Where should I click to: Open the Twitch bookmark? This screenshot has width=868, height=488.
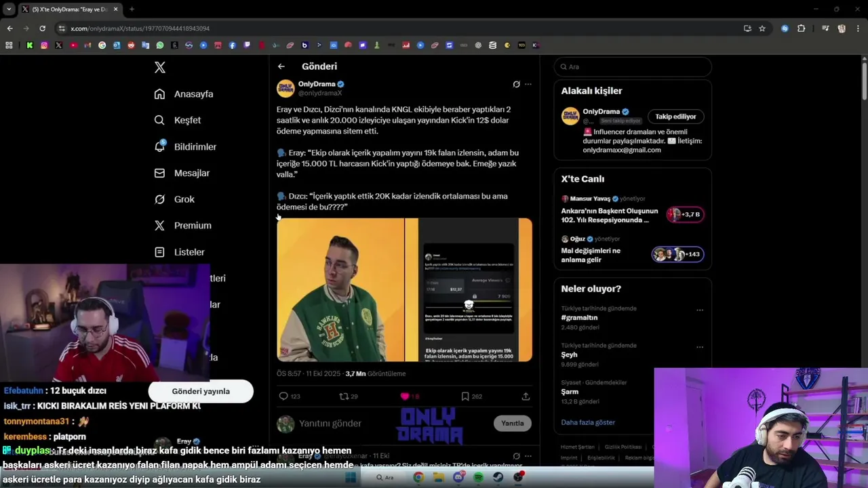247,45
